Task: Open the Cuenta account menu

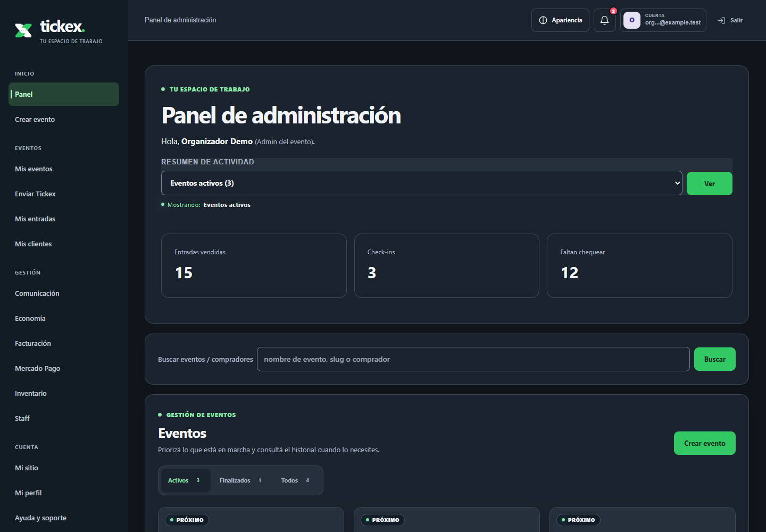Action: 663,20
